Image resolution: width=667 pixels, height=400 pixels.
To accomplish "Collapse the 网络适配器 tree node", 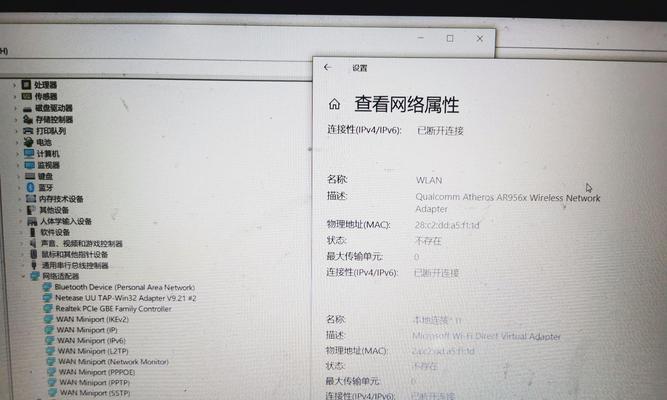I will [24, 277].
